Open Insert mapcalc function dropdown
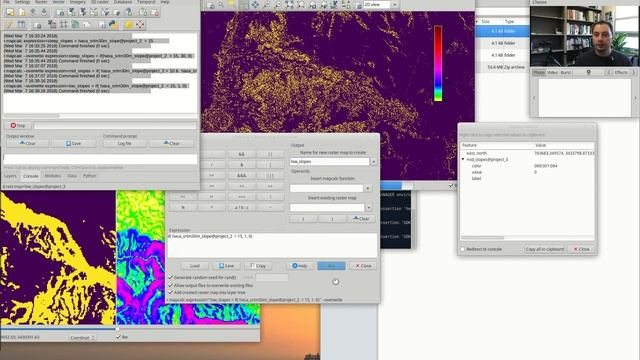The width and height of the screenshot is (640, 360). pos(368,189)
